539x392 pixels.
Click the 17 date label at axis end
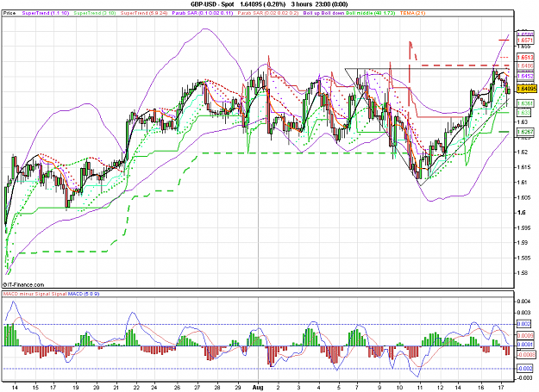tap(501, 387)
